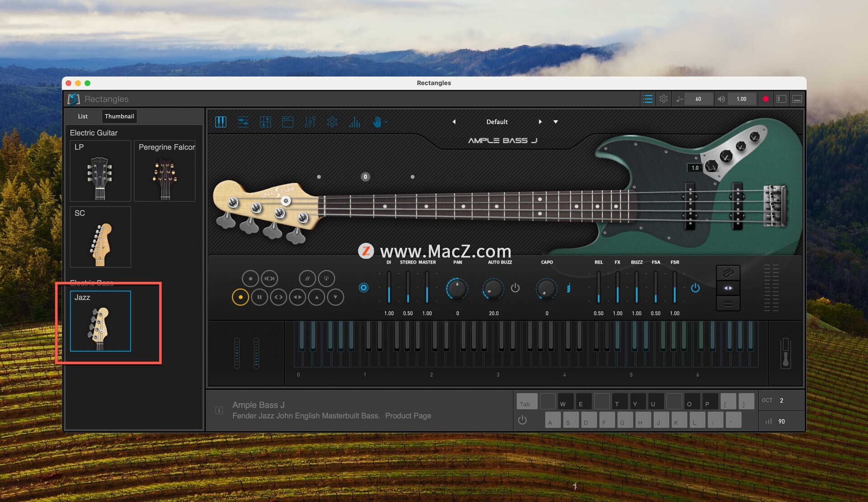This screenshot has width=868, height=502.
Task: Go to previous preset with left arrow
Action: (x=454, y=122)
